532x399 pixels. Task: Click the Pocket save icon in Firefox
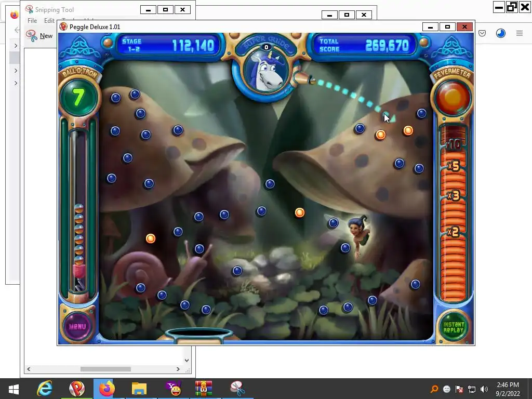pyautogui.click(x=482, y=33)
